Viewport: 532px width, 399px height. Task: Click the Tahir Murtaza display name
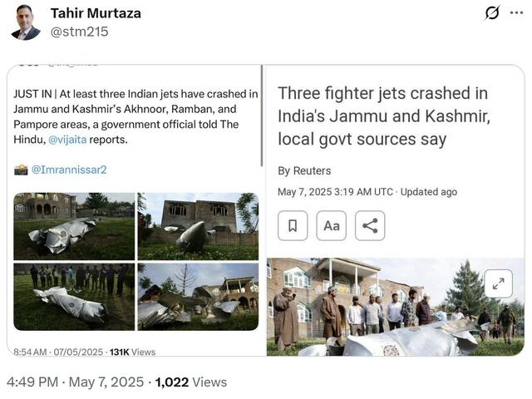click(96, 12)
